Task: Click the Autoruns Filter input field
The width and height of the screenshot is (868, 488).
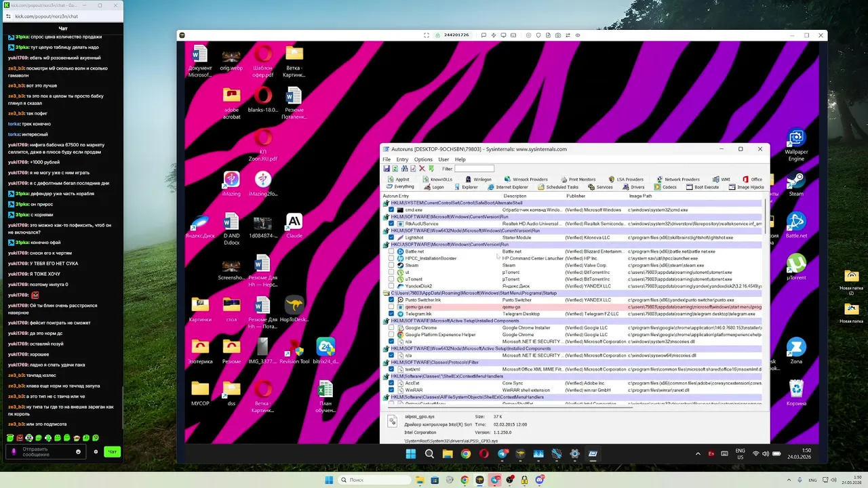Action: pos(474,169)
